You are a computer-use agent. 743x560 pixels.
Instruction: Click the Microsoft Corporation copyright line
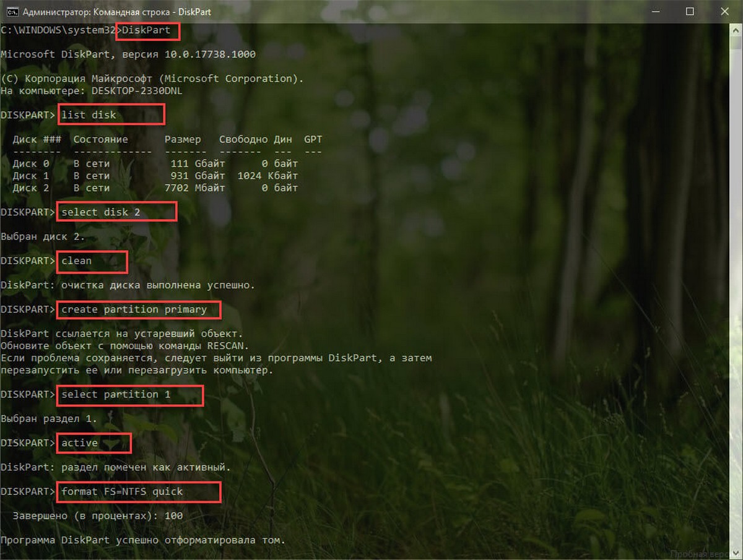152,79
